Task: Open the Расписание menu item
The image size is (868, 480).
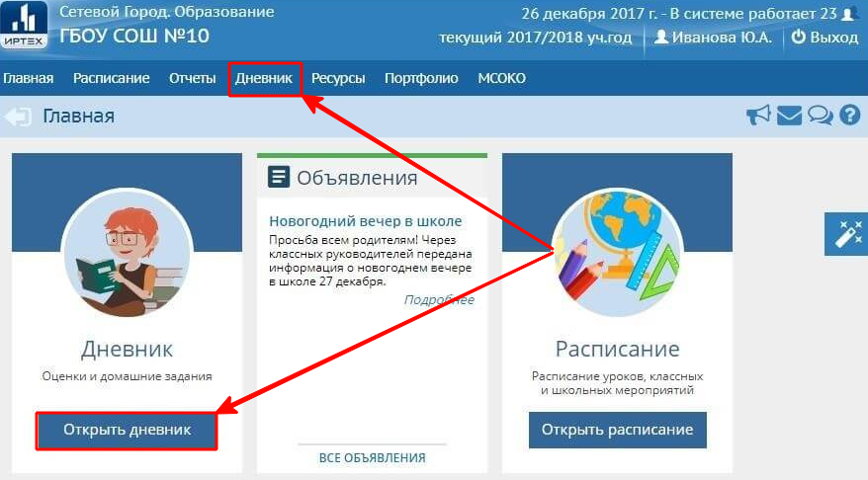Action: coord(112,79)
